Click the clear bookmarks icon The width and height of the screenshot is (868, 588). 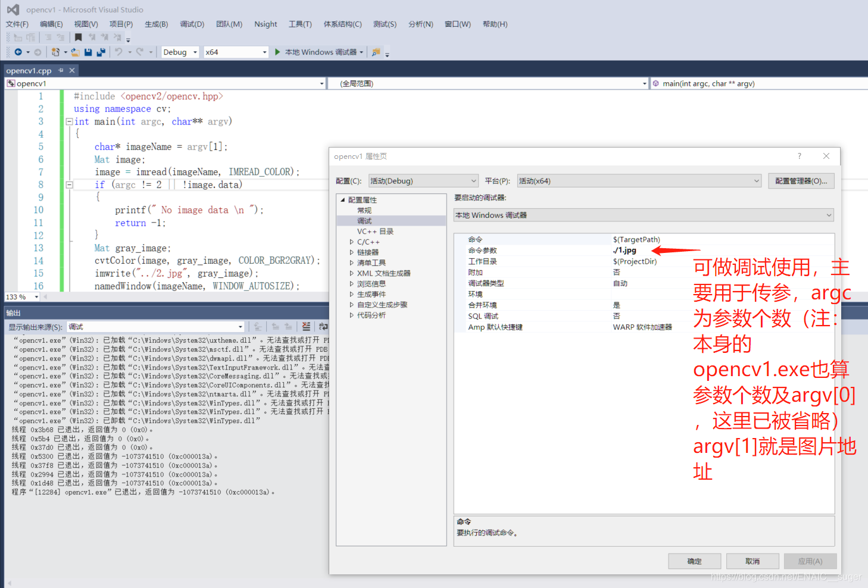(117, 37)
